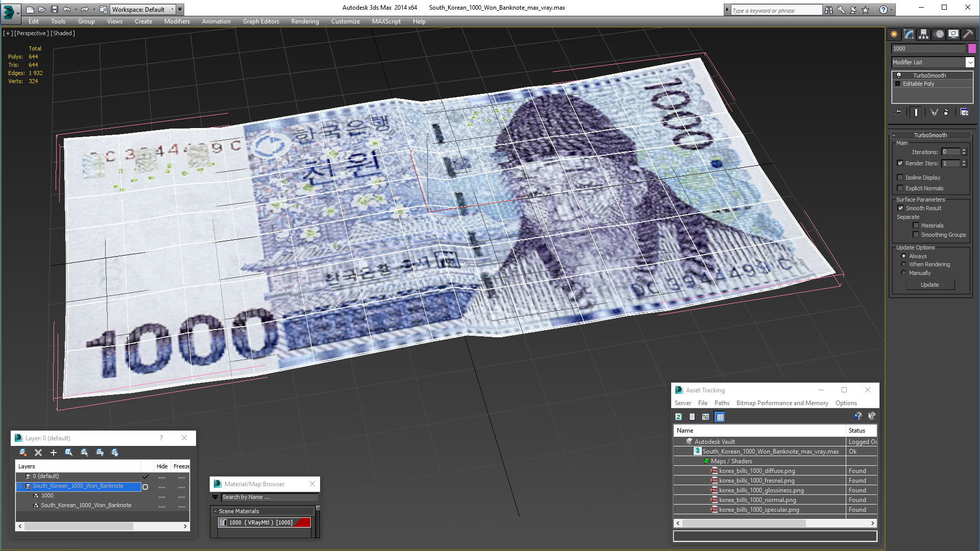
Task: Click list view icon in Asset Tracking
Action: (x=692, y=417)
